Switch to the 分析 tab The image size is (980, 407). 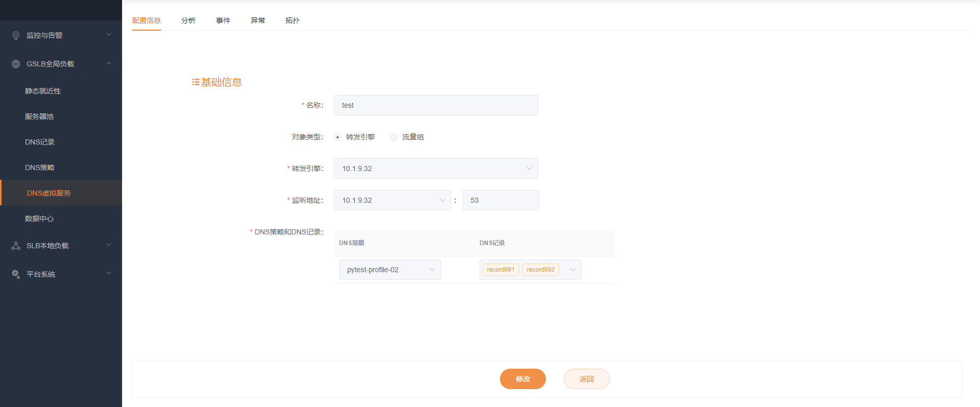[x=188, y=20]
